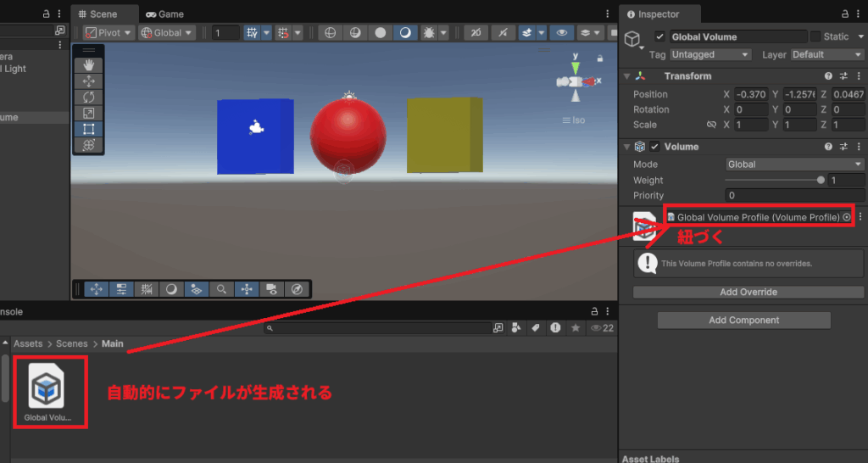The width and height of the screenshot is (868, 463).
Task: Select the Hand tool in Scene view
Action: tap(88, 65)
